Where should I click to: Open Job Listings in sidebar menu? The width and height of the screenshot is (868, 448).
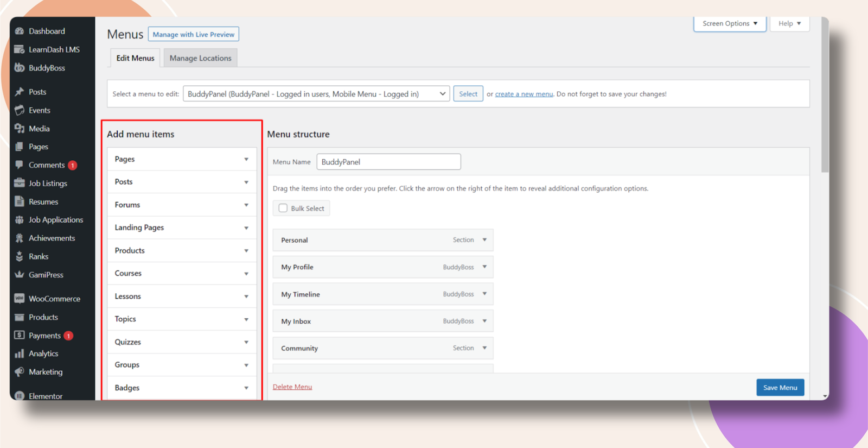[x=48, y=184]
